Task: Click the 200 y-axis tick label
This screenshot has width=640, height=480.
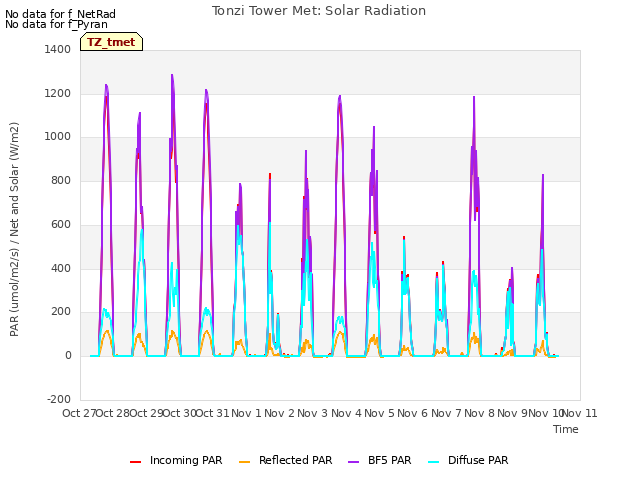Action: [x=61, y=311]
